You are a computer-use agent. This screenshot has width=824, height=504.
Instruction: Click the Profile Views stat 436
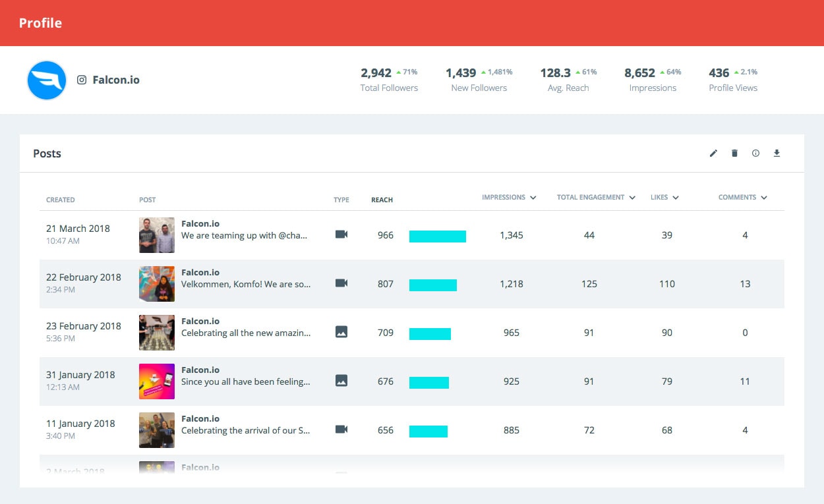coord(733,79)
